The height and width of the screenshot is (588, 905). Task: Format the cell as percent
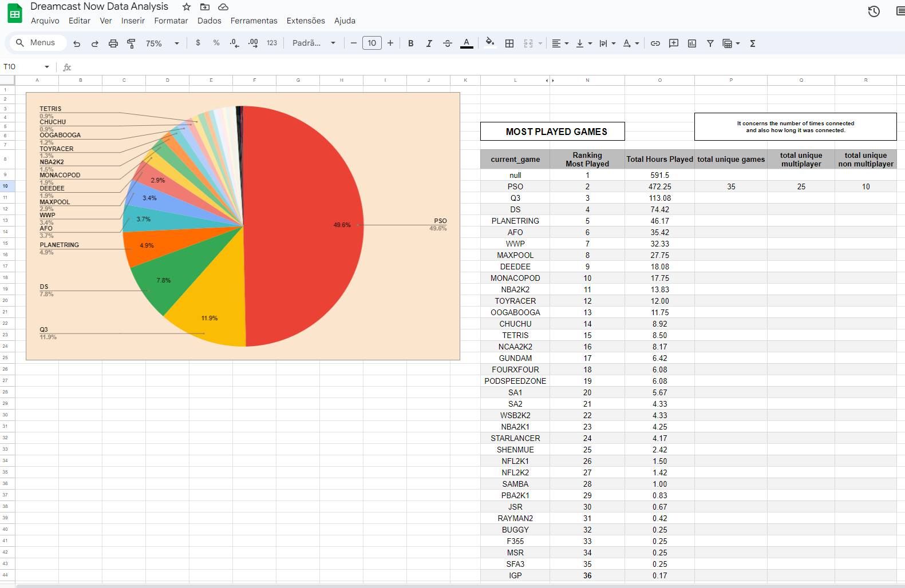pos(216,43)
